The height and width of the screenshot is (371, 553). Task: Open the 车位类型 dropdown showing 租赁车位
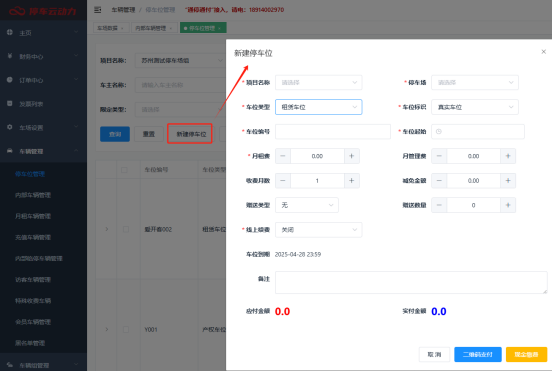(318, 107)
